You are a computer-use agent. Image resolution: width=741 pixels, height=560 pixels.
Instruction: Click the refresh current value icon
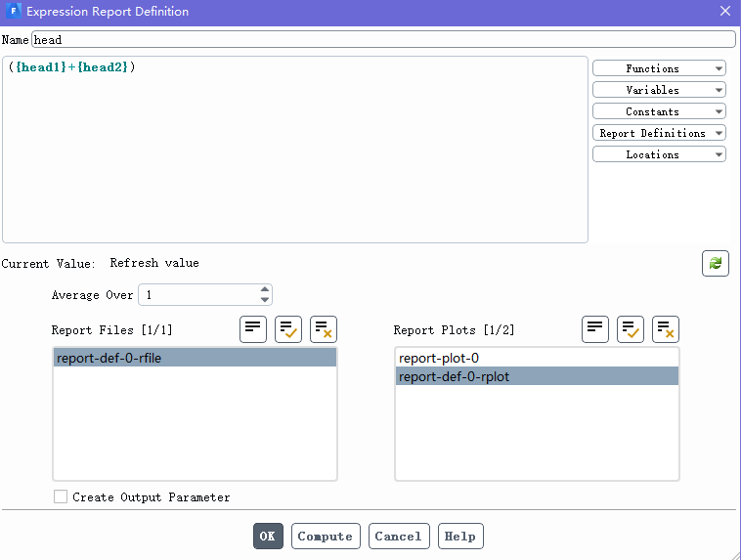pos(715,264)
